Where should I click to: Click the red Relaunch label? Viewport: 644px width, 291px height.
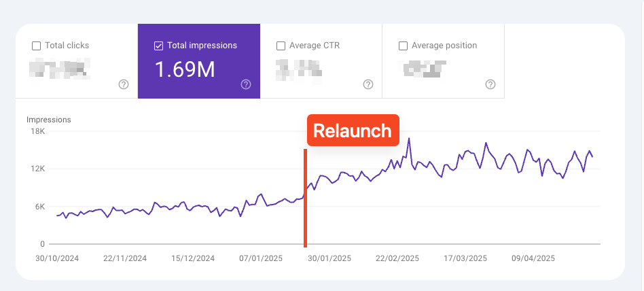point(352,131)
